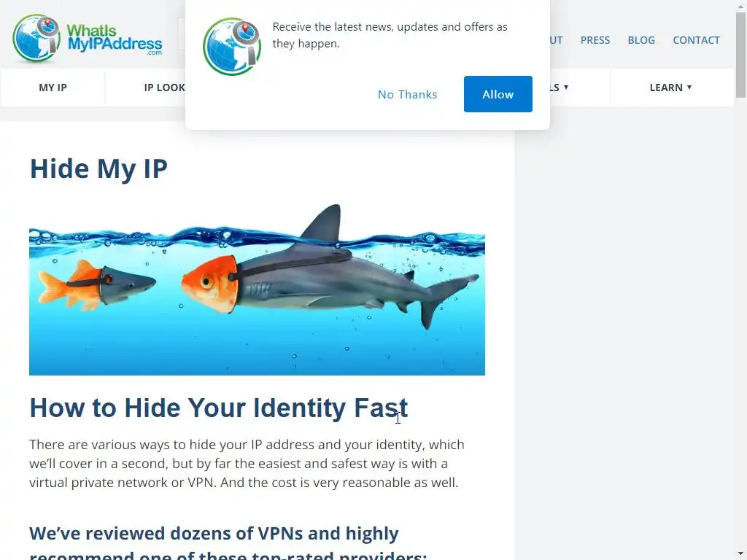Click the page's vertical scrollbar thumb
This screenshot has width=747, height=560.
741,55
